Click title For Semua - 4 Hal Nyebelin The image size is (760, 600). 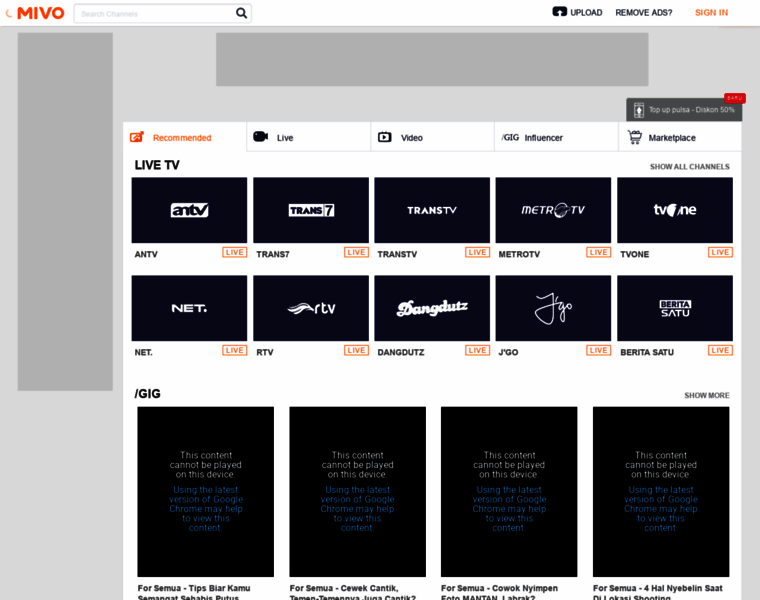658,592
